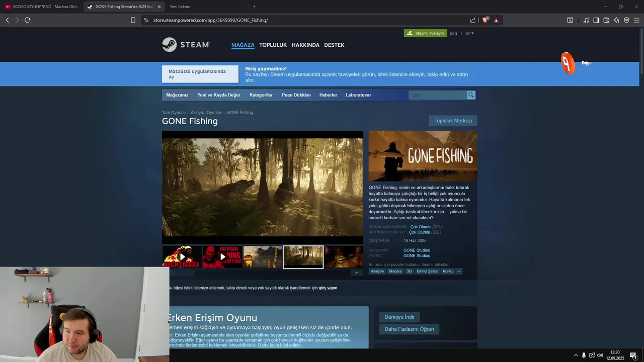
Task: Click the microphone tray icon
Action: 584,355
